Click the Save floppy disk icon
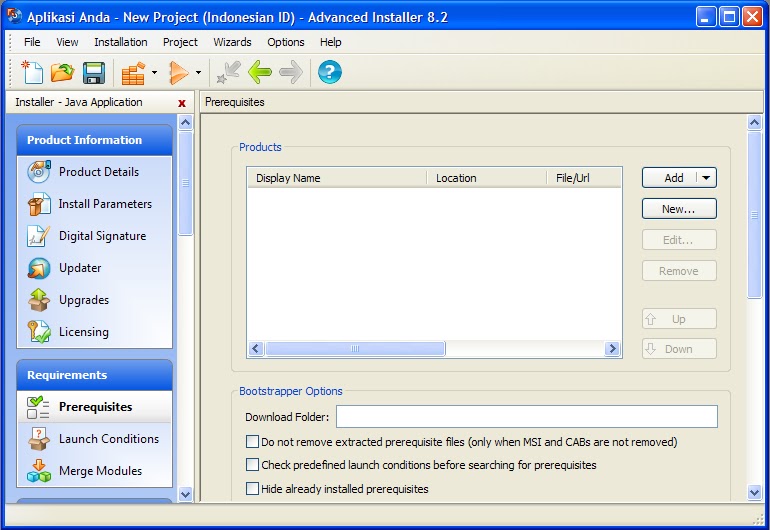770x530 pixels. tap(94, 73)
